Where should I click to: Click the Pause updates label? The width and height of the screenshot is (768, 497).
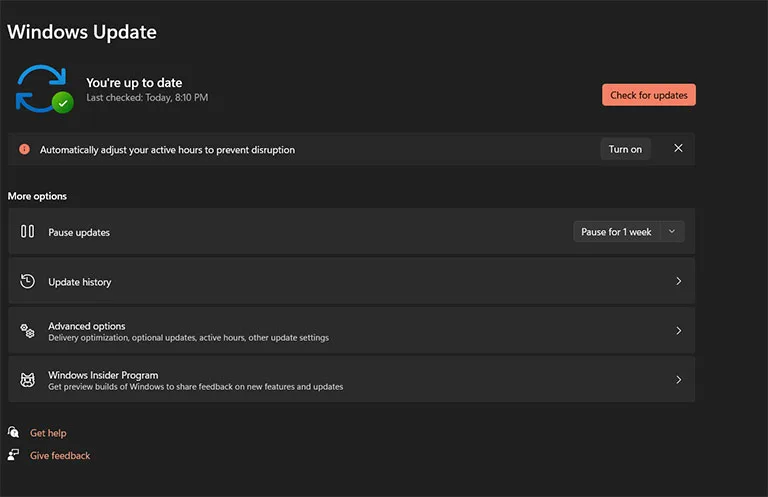(79, 232)
